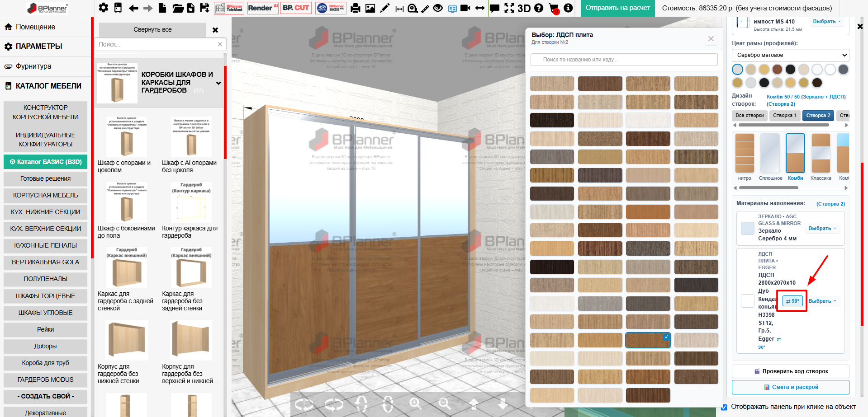Click the eye visibility icon
The width and height of the screenshot is (868, 417).
[438, 8]
